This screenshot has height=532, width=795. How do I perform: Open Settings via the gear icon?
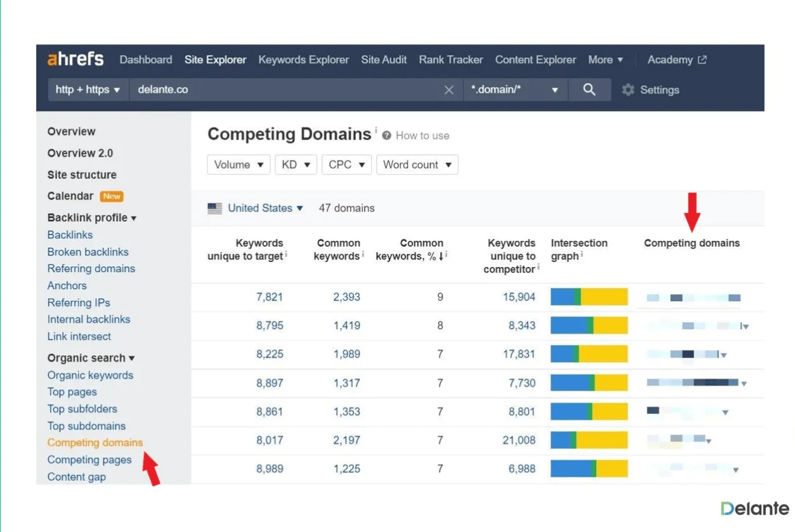click(627, 89)
